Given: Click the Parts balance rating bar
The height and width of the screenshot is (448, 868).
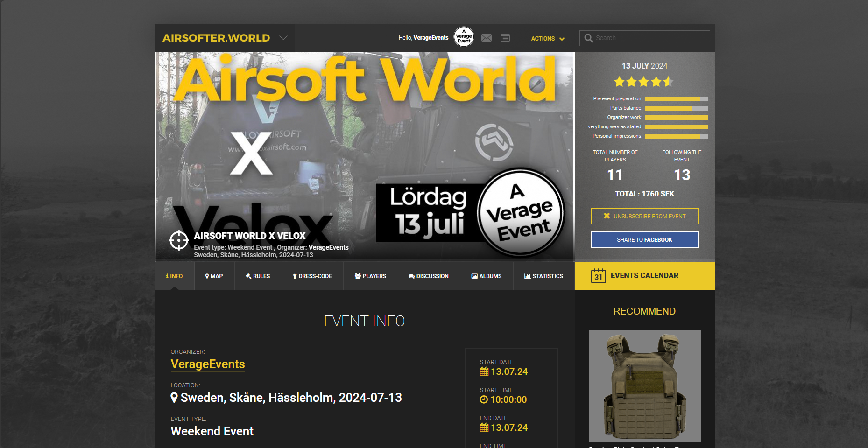Looking at the screenshot, I should click(x=676, y=108).
